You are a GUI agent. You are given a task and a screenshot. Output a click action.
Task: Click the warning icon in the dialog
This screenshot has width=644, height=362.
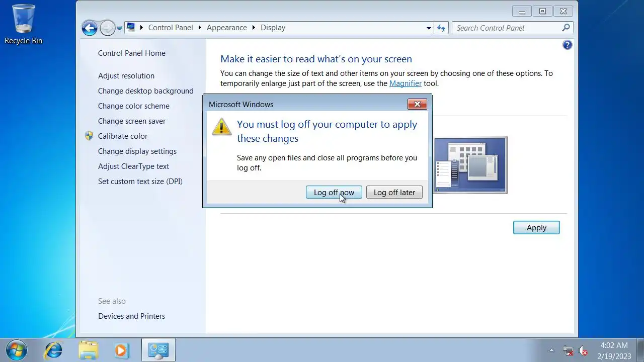222,127
